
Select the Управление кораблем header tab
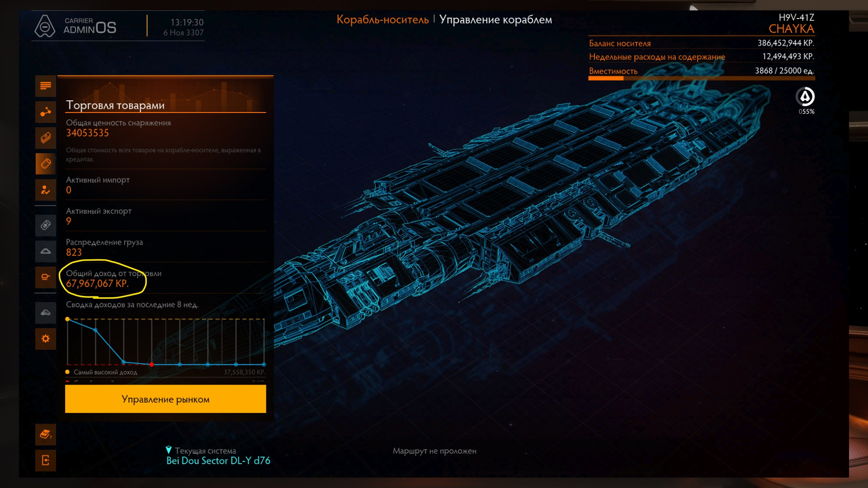click(495, 20)
